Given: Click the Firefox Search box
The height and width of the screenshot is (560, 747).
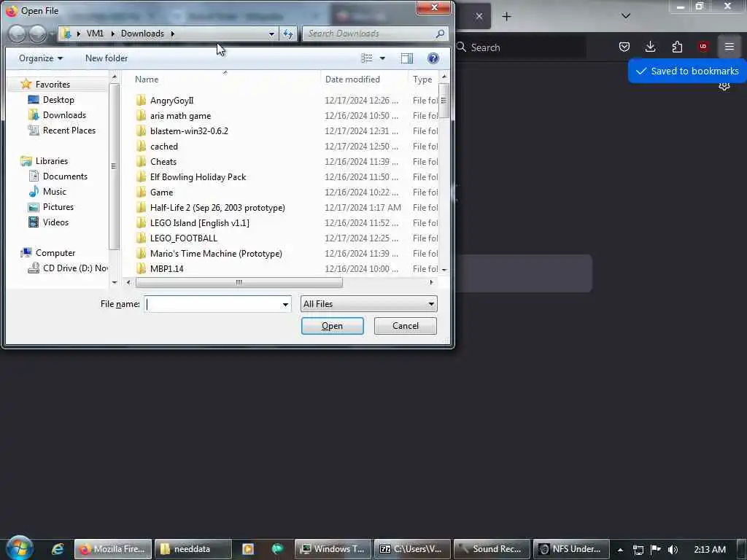Looking at the screenshot, I should [521, 47].
